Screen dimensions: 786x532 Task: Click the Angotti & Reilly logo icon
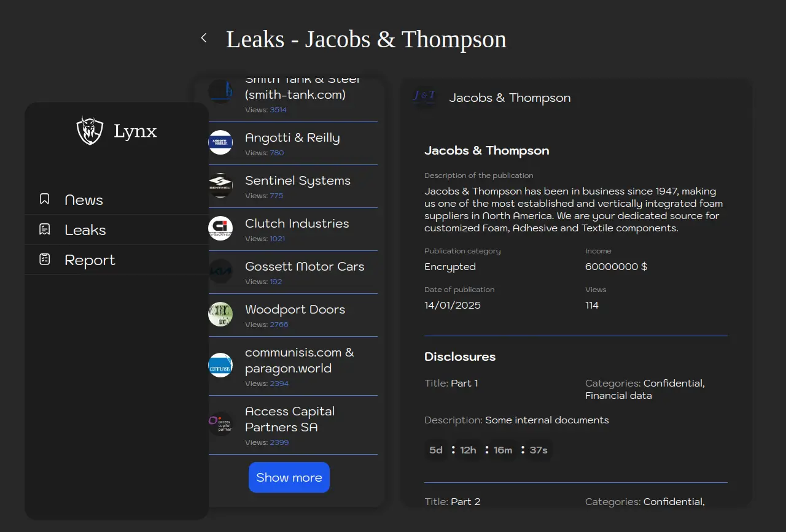pos(220,143)
